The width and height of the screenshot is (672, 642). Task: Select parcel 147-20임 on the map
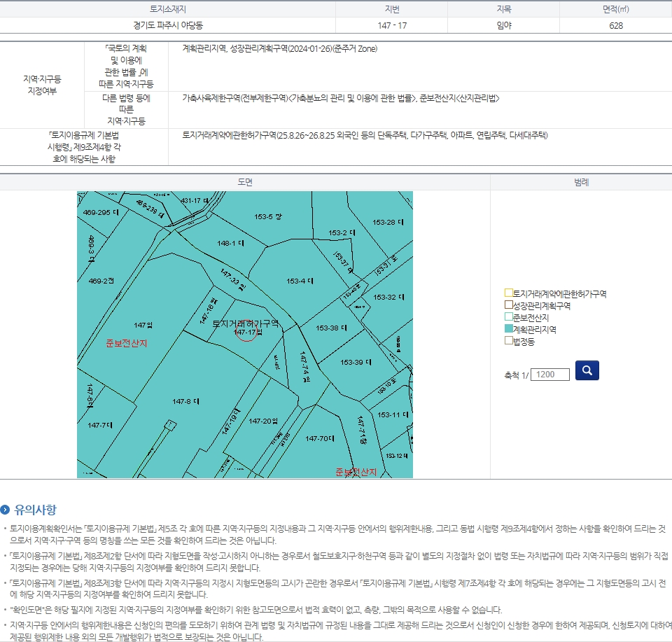click(x=263, y=421)
